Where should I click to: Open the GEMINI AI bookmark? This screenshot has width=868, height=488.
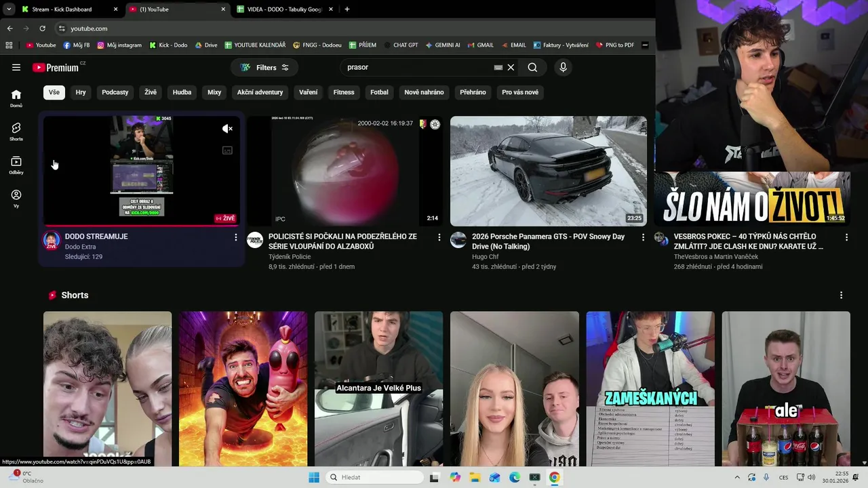tap(443, 45)
